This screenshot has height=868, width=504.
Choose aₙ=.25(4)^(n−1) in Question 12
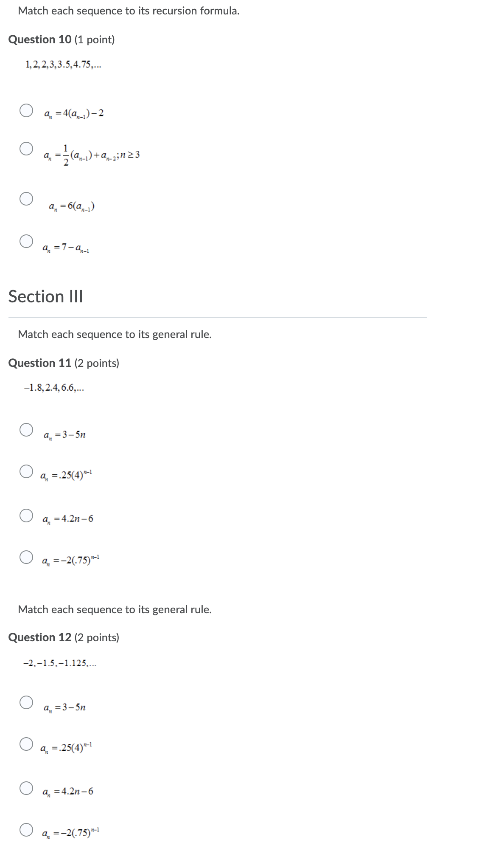click(26, 742)
